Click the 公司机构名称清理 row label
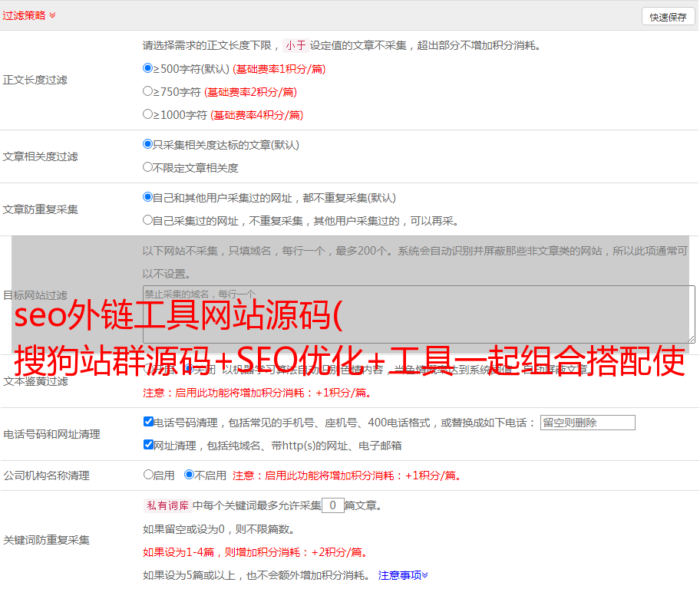This screenshot has width=700, height=589. (46, 475)
